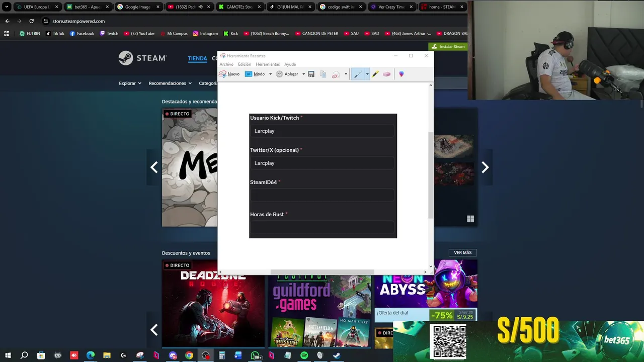The image size is (644, 362).
Task: Switch to the bet365 browser tab
Action: click(88, 7)
